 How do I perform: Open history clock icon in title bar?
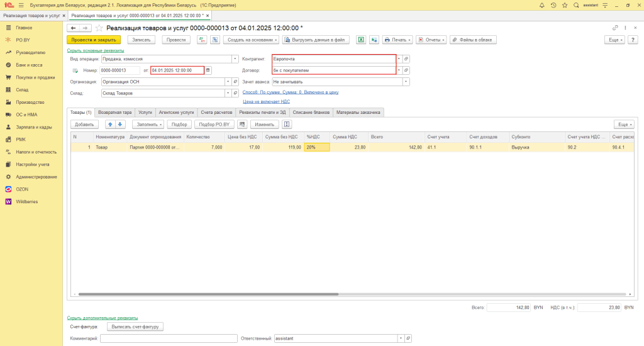553,5
